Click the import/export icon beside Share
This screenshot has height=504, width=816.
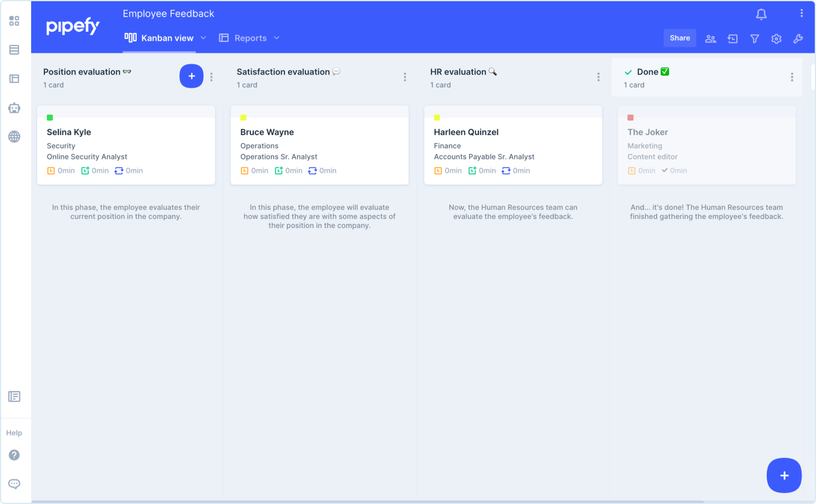(732, 38)
